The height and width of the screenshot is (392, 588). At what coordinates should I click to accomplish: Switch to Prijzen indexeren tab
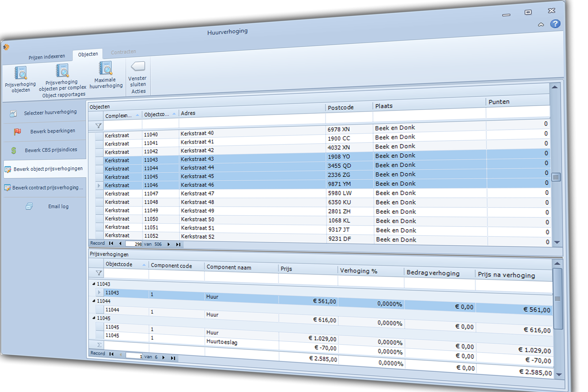(x=47, y=57)
